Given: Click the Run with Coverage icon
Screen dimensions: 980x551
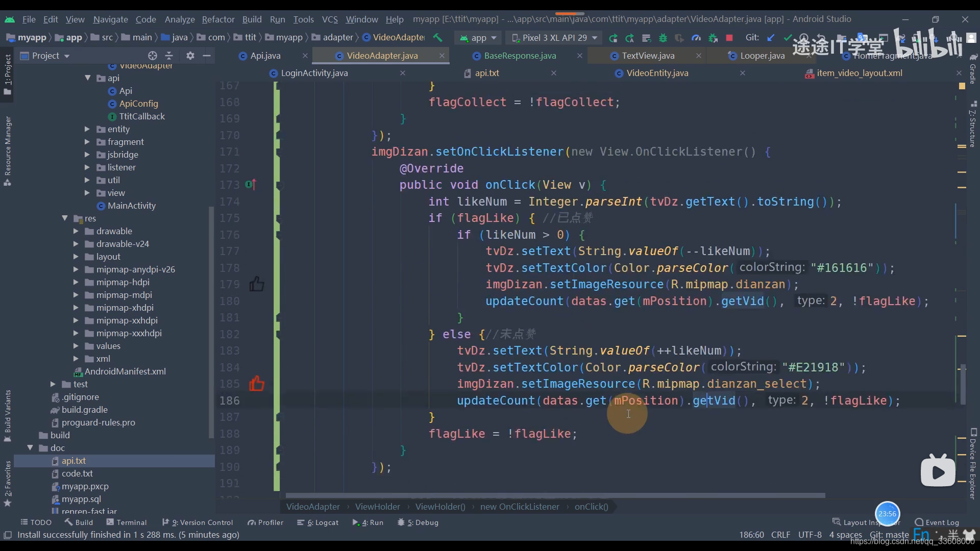Looking at the screenshot, I should point(679,38).
